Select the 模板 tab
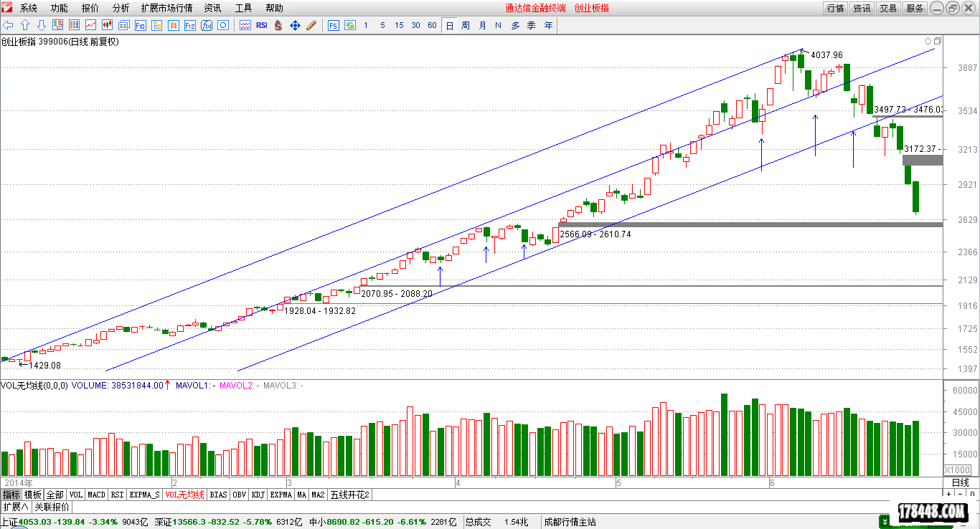 tap(32, 495)
